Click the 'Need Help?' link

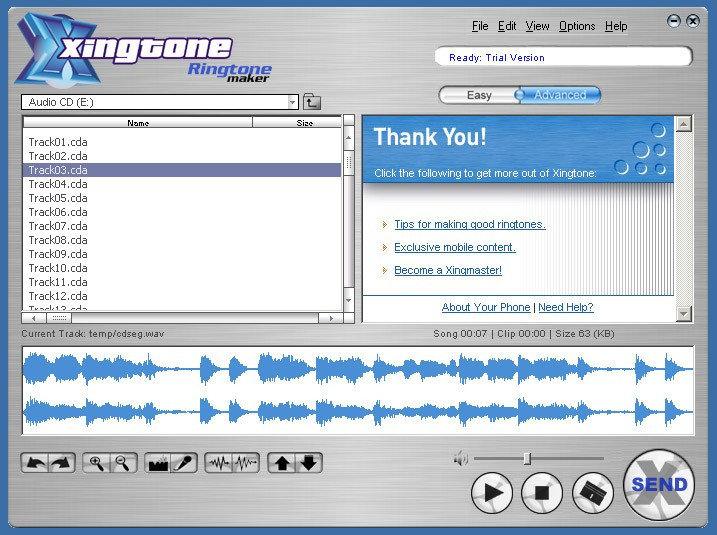click(x=566, y=307)
